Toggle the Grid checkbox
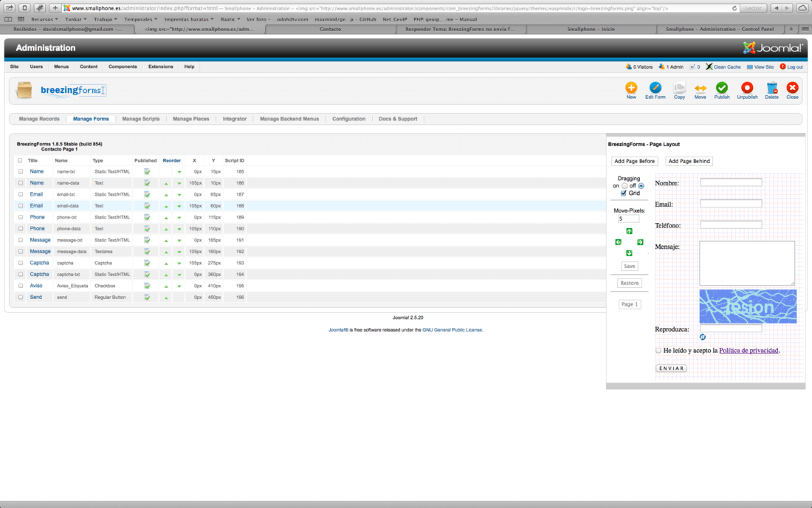 [x=624, y=193]
